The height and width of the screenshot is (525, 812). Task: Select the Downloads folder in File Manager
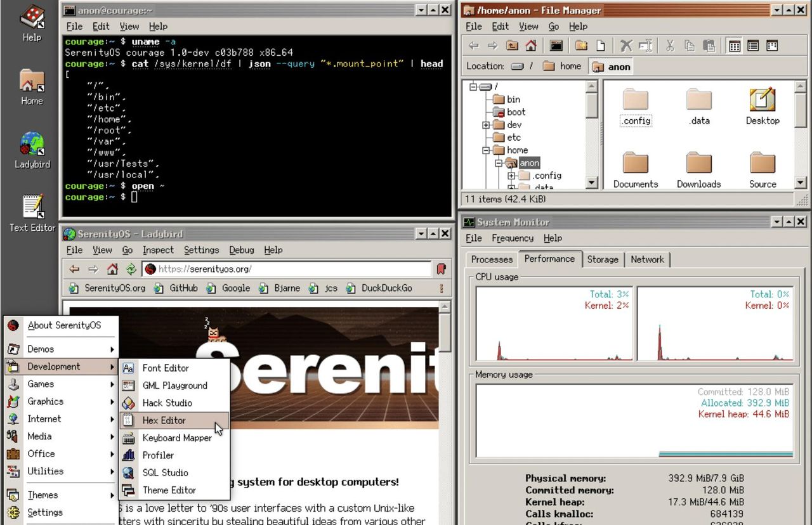click(x=698, y=170)
